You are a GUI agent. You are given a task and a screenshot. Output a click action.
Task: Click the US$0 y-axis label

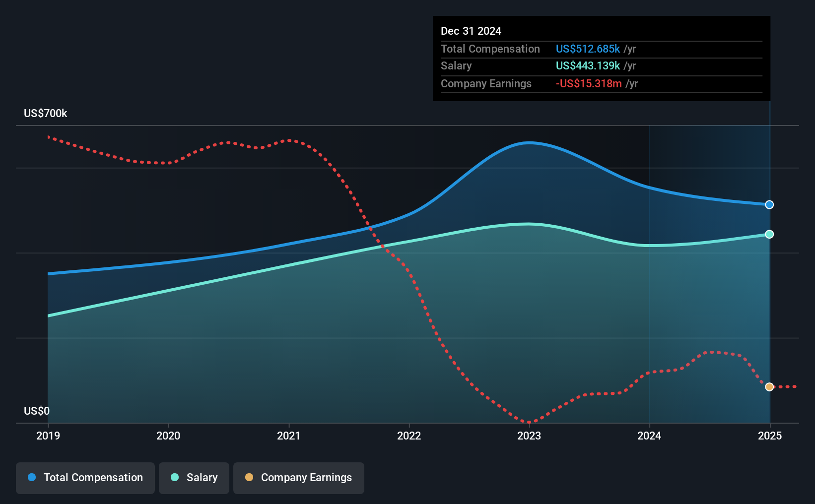(x=37, y=411)
